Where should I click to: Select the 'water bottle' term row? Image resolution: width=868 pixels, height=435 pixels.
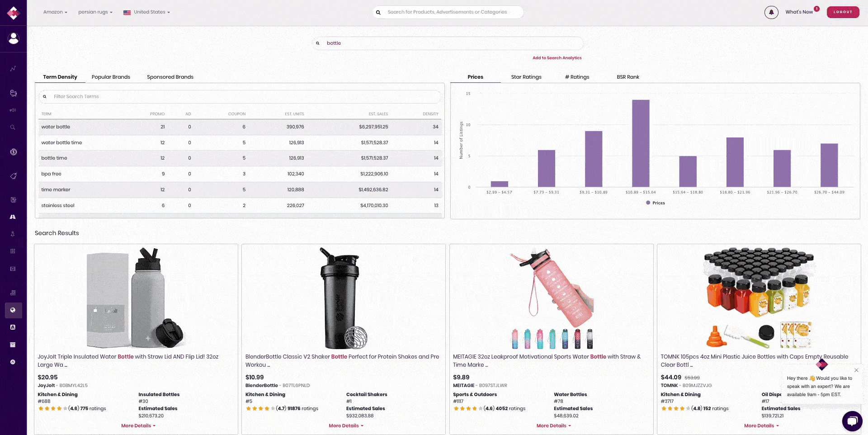[240, 127]
